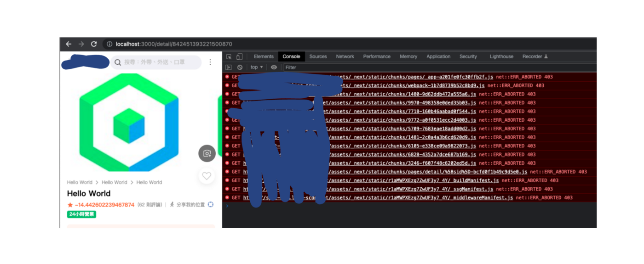The image size is (644, 264).
Task: Activate the inspect element picker icon
Action: pos(229,56)
